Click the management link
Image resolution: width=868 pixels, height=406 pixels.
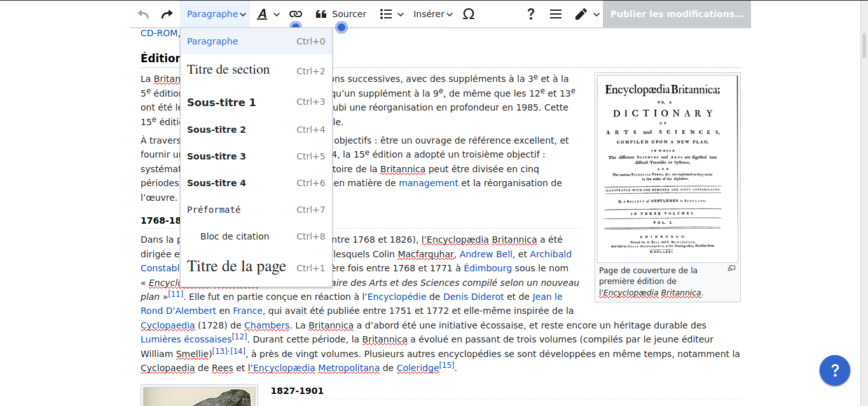[429, 183]
